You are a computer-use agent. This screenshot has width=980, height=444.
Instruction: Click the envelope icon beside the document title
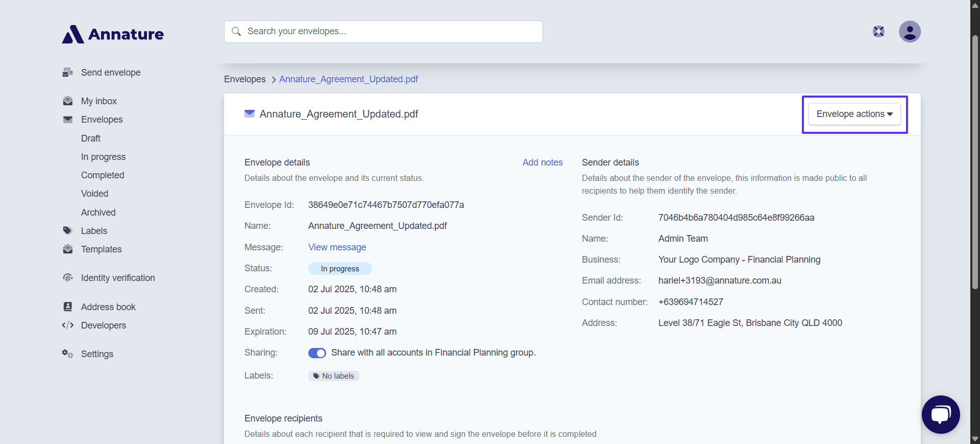(x=250, y=113)
